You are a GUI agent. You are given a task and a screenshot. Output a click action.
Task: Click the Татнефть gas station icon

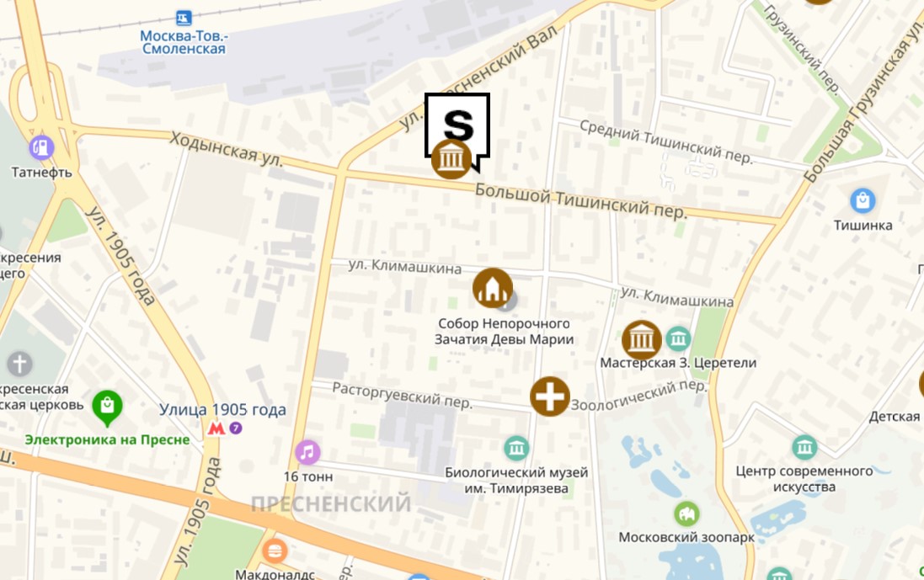pyautogui.click(x=41, y=148)
